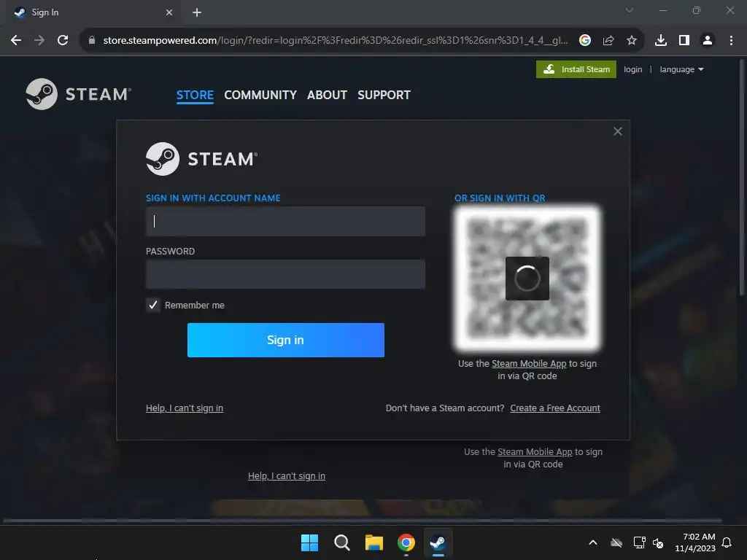The height and width of the screenshot is (560, 747).
Task: Go back using the browser back arrow
Action: 16,41
